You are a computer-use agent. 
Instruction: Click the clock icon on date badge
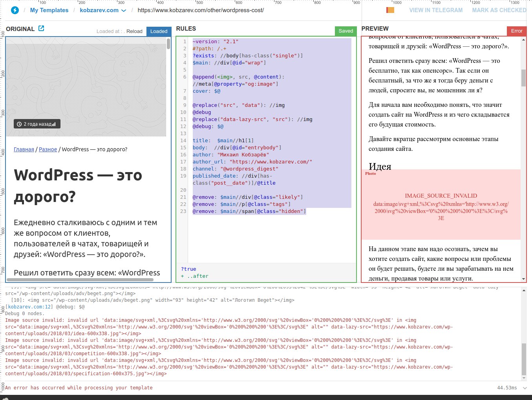pos(19,124)
